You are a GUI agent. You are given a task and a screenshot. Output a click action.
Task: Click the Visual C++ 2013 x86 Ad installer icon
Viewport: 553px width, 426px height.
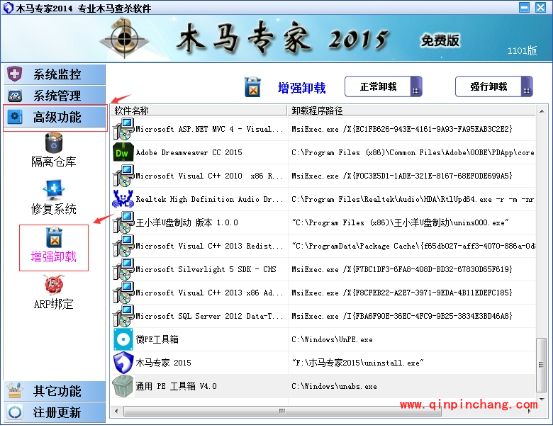coord(123,292)
